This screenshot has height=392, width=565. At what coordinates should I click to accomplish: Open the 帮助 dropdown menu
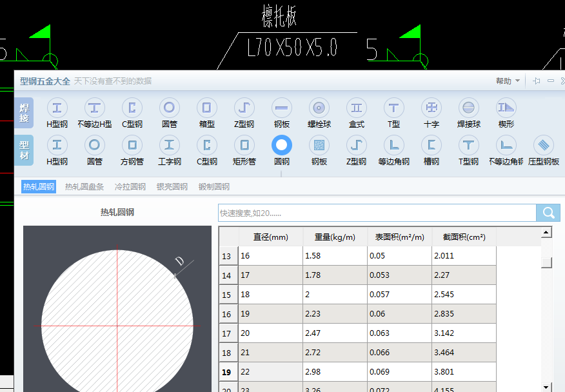(x=508, y=81)
